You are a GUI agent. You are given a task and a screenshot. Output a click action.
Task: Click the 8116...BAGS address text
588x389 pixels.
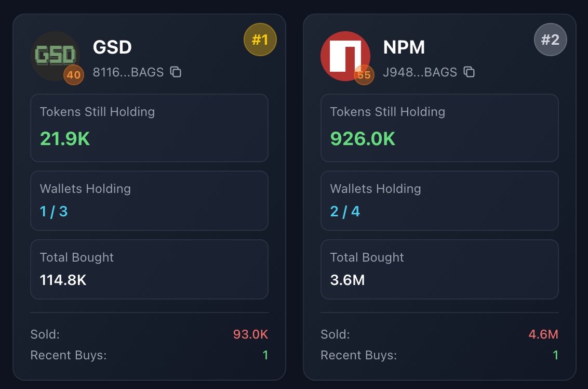point(128,72)
